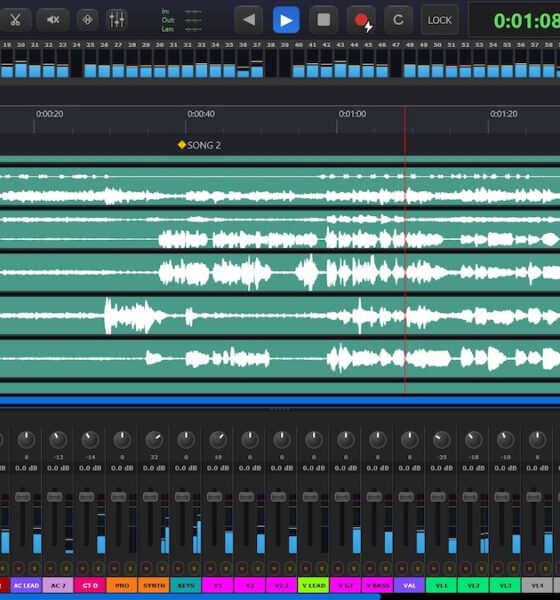The width and height of the screenshot is (560, 600).
Task: Click the 0:01:00 position on ruler
Action: tap(352, 114)
